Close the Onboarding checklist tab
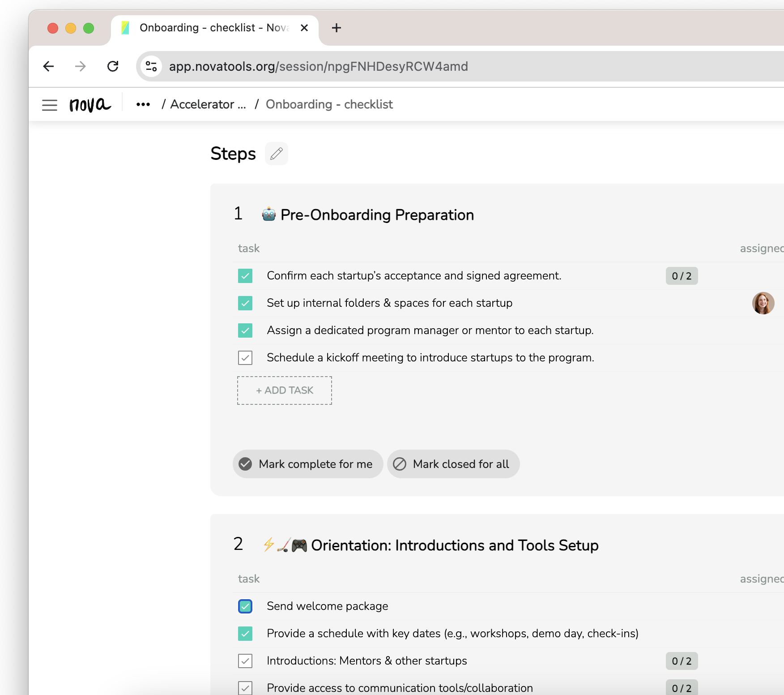Viewport: 784px width, 695px height. coord(304,28)
